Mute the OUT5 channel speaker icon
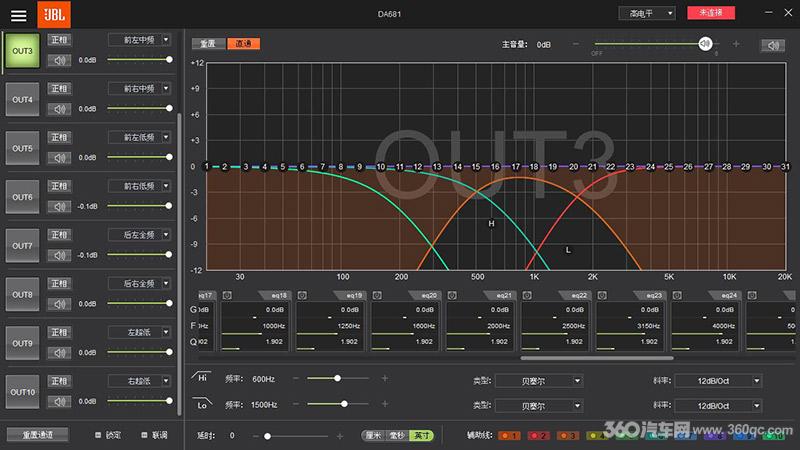800x450 pixels. 59,158
